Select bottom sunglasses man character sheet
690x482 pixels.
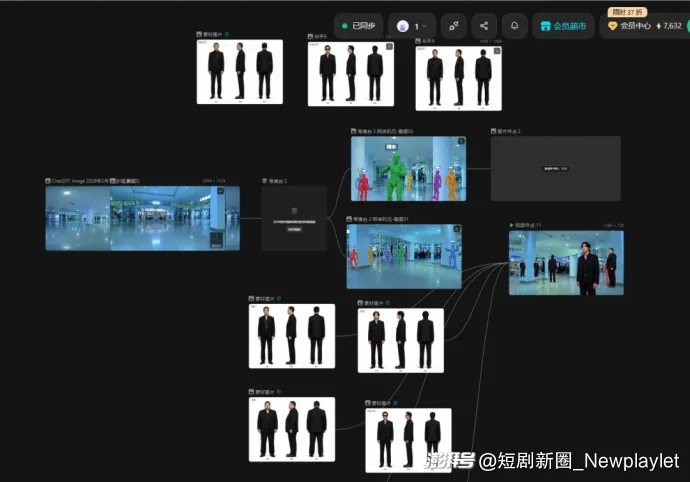click(x=408, y=440)
